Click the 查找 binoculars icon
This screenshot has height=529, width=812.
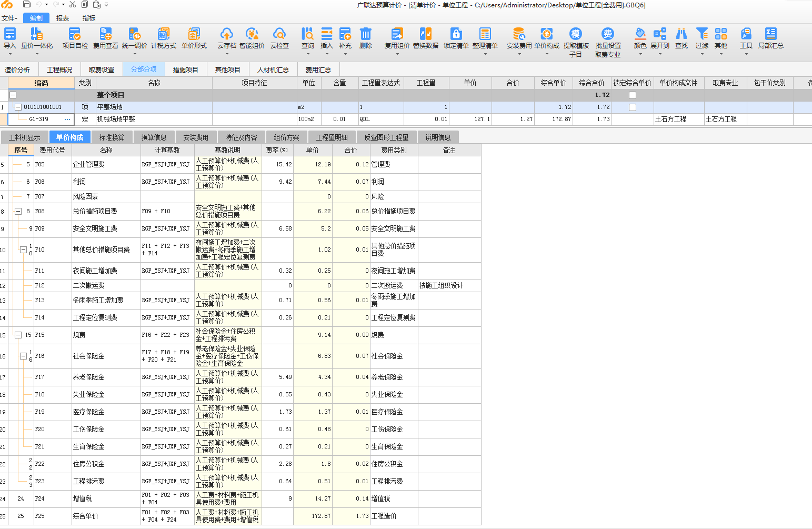(681, 34)
